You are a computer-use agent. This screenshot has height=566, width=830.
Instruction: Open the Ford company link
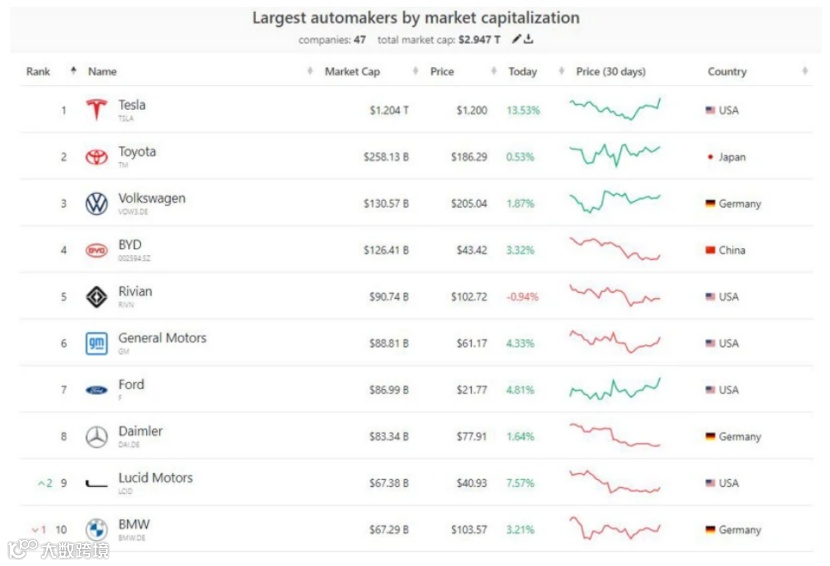coord(131,385)
